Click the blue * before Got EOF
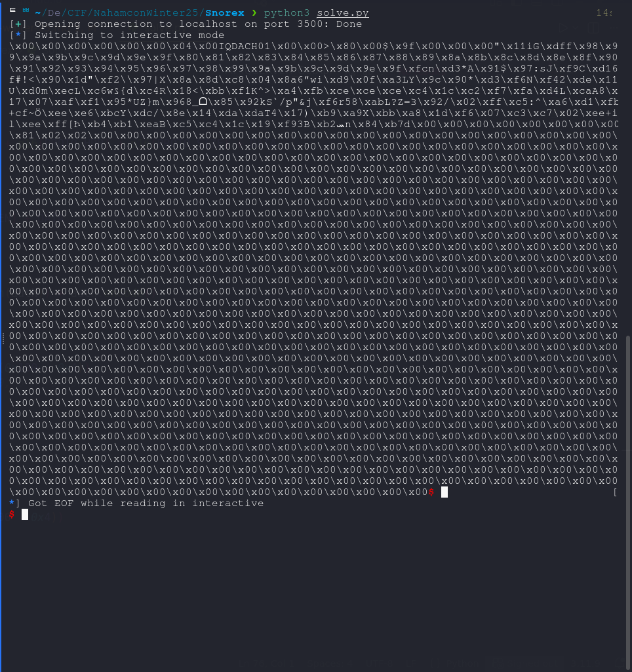 point(12,503)
